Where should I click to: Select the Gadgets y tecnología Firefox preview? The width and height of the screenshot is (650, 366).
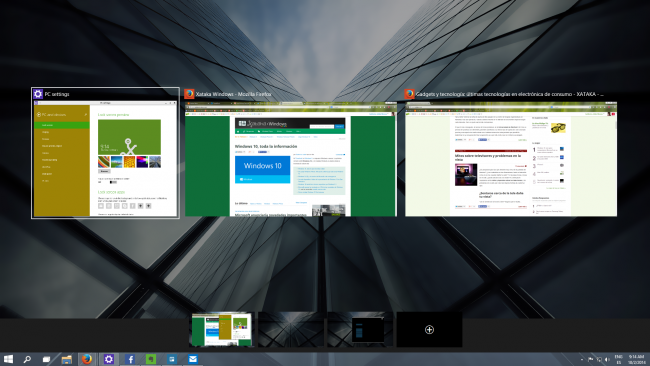(511, 159)
